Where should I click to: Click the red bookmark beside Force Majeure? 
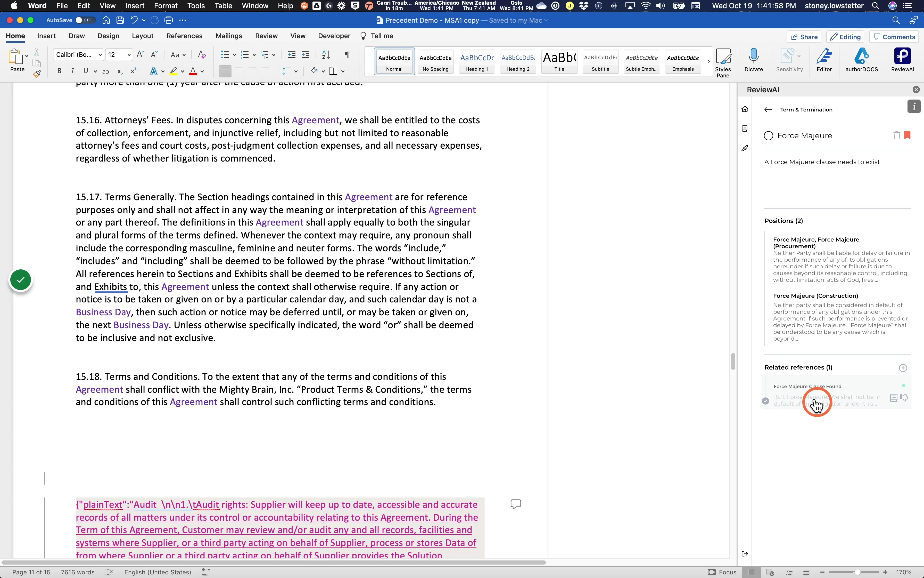click(907, 135)
